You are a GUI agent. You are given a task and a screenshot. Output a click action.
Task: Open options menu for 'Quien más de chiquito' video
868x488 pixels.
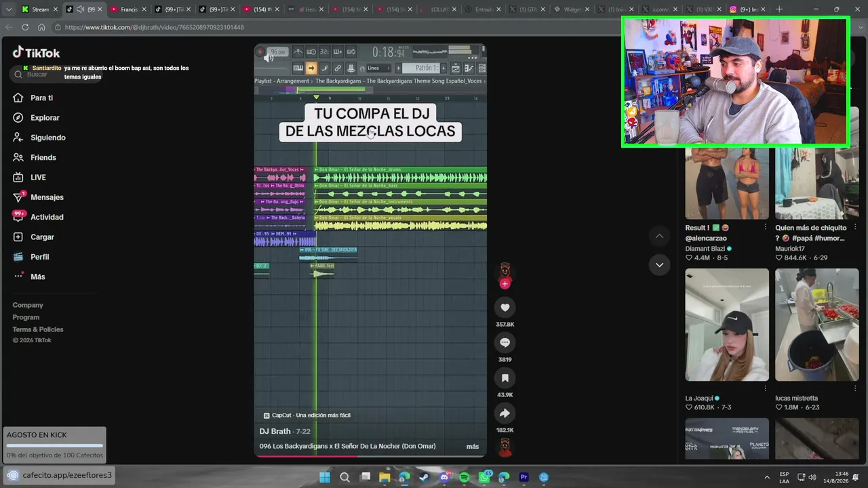coord(855,228)
